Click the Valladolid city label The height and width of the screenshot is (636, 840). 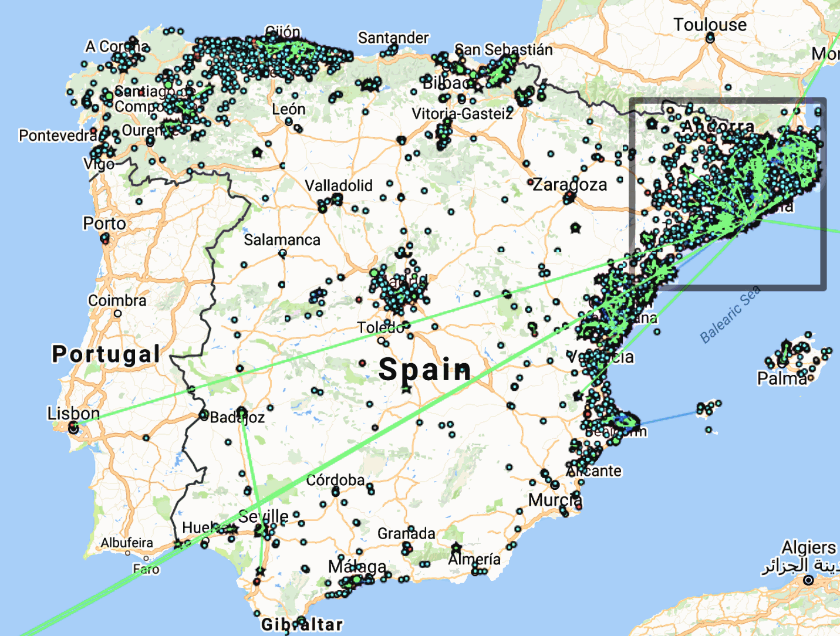coord(339,185)
